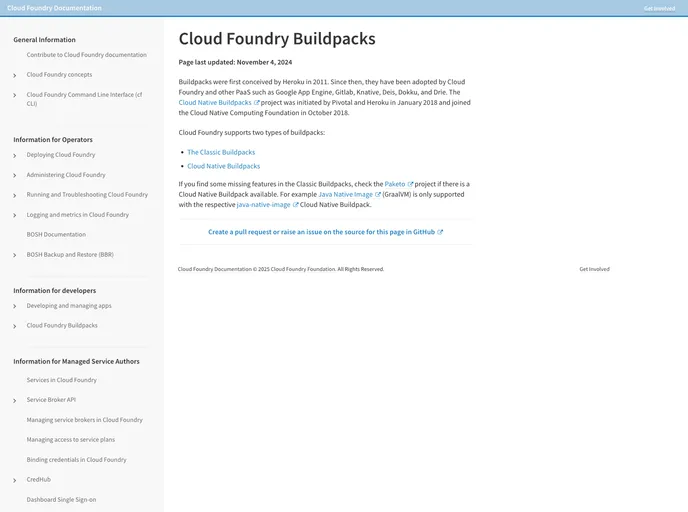Click 'Cloud Foundry supports two types of buildpacks' text
Image resolution: width=688 pixels, height=512 pixels.
(x=252, y=132)
